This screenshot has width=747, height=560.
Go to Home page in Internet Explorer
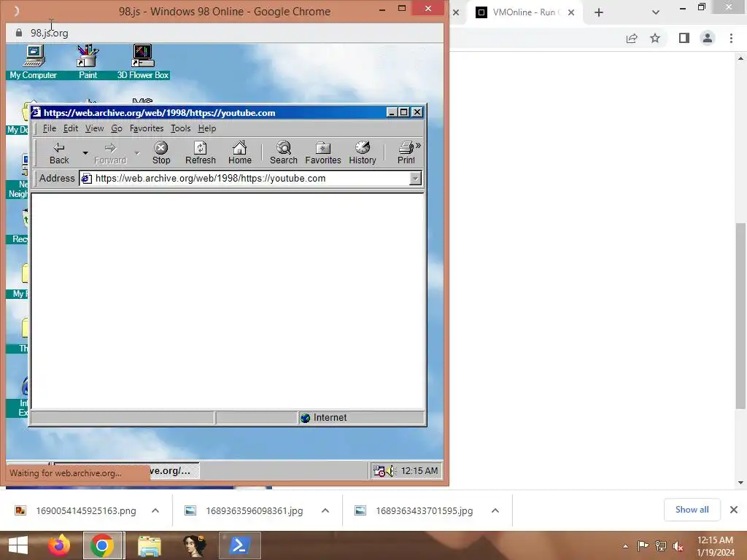[x=239, y=153]
